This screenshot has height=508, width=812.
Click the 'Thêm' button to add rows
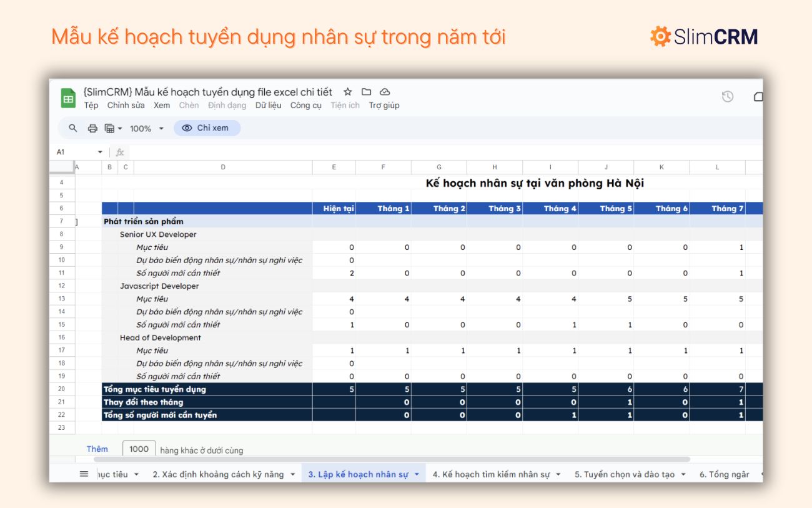pos(97,449)
